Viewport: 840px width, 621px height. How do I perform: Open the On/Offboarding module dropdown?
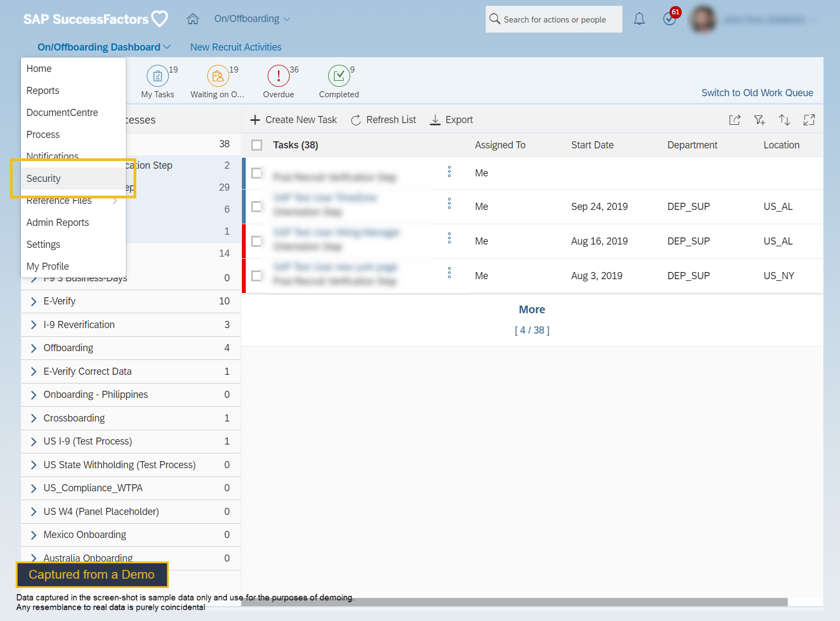pyautogui.click(x=252, y=19)
